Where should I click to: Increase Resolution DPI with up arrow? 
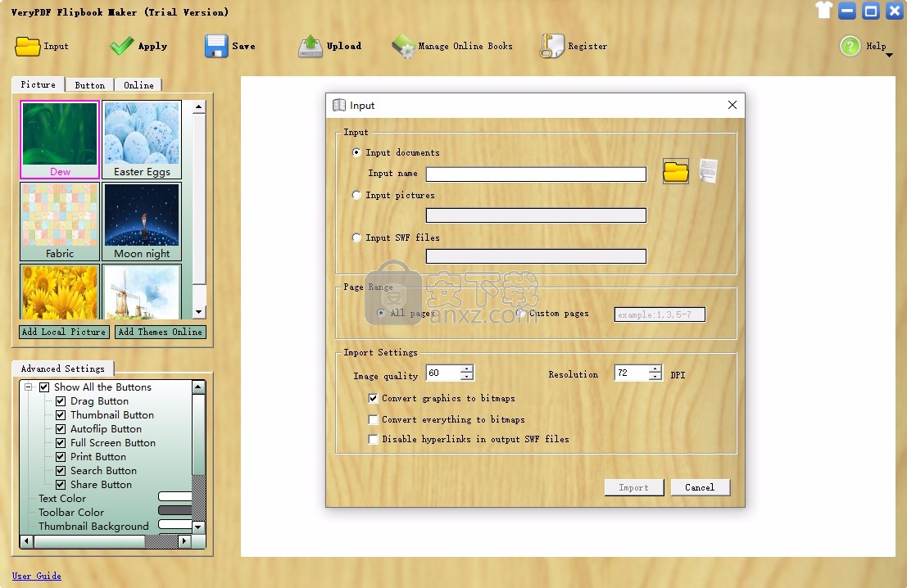(x=655, y=369)
